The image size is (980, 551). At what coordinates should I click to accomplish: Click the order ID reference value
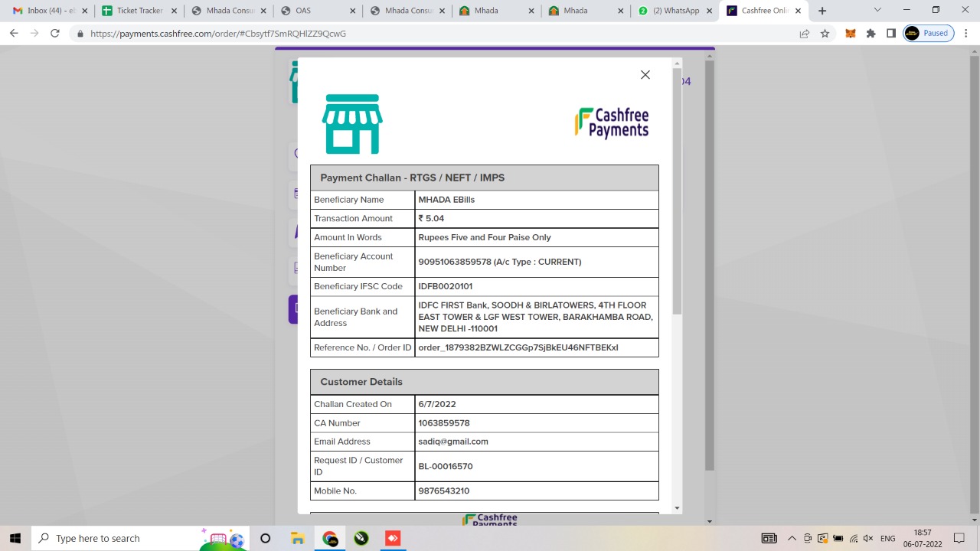tap(518, 347)
